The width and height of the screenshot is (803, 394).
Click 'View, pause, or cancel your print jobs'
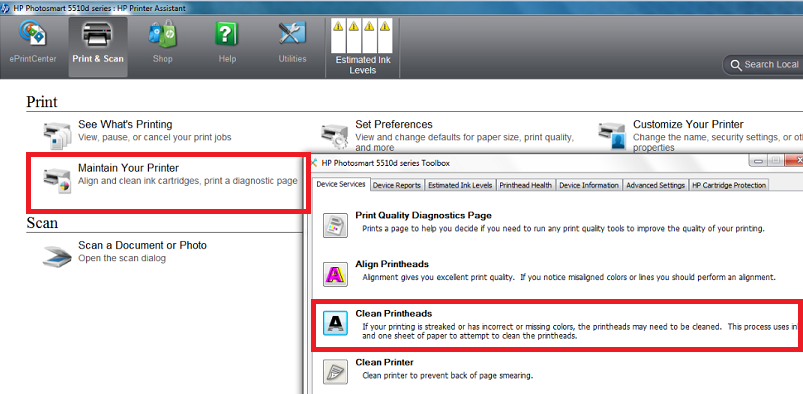point(155,137)
